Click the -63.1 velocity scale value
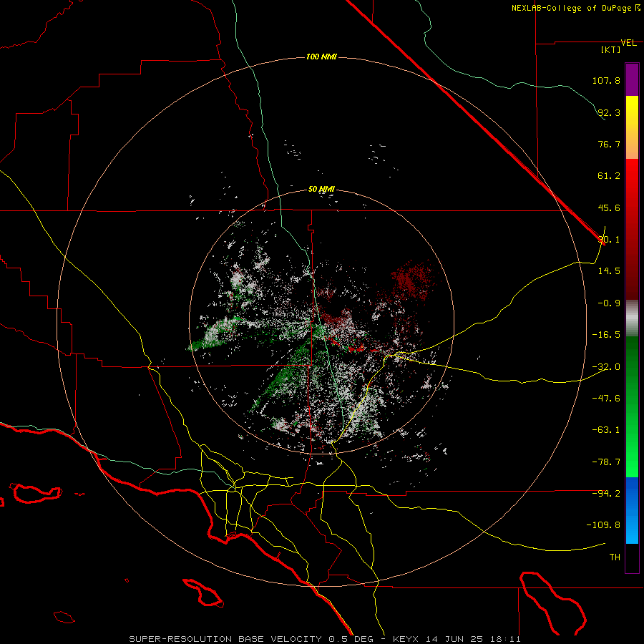The height and width of the screenshot is (644, 644). click(x=606, y=430)
